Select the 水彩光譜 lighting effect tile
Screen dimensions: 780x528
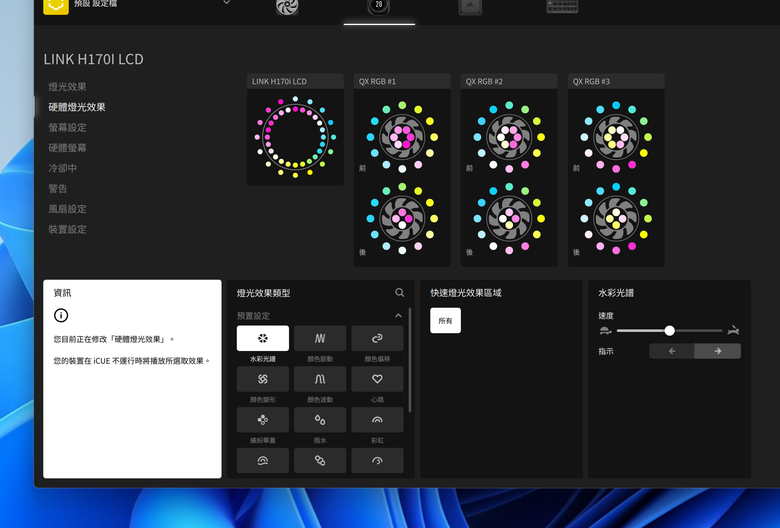click(263, 338)
